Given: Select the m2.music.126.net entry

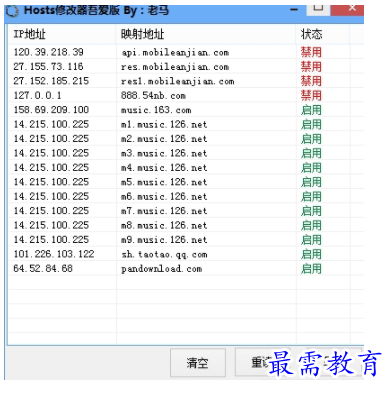Looking at the screenshot, I should [164, 139].
